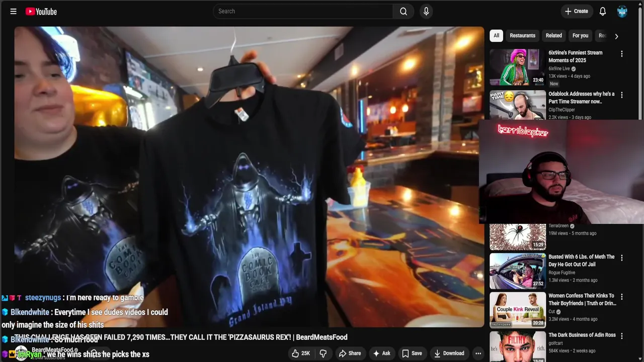Select the Restaurants filter chip

click(x=522, y=36)
